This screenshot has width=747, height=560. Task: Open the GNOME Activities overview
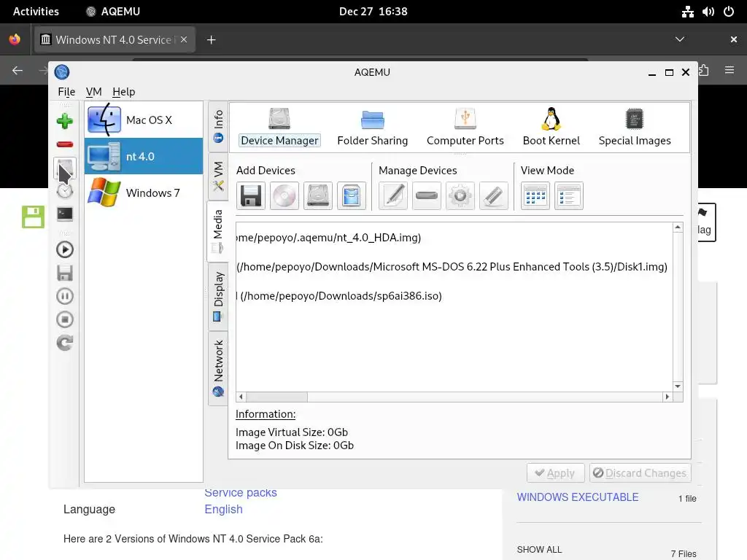pyautogui.click(x=36, y=12)
